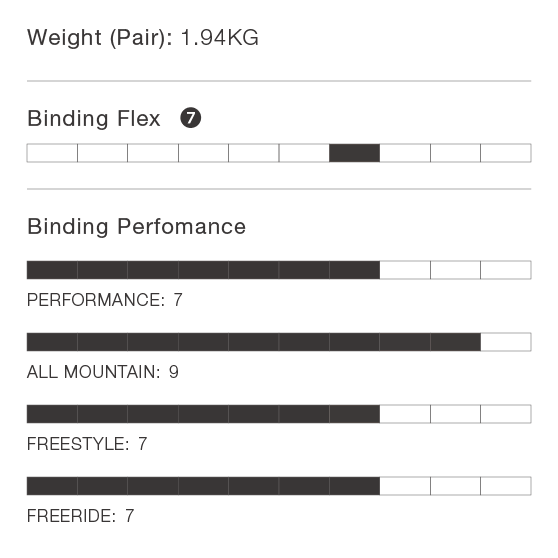Click the first empty segment of Freestyle bar
The height and width of the screenshot is (558, 558).
click(405, 414)
